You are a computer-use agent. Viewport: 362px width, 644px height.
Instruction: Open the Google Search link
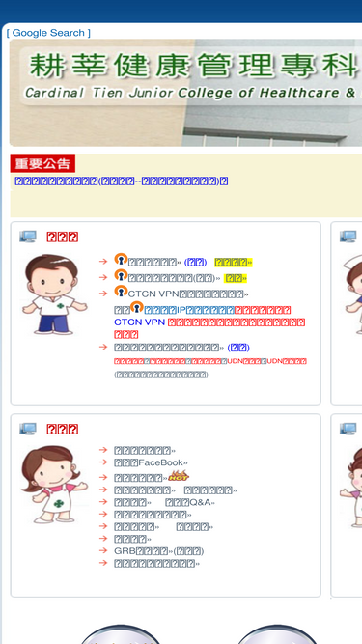click(48, 33)
